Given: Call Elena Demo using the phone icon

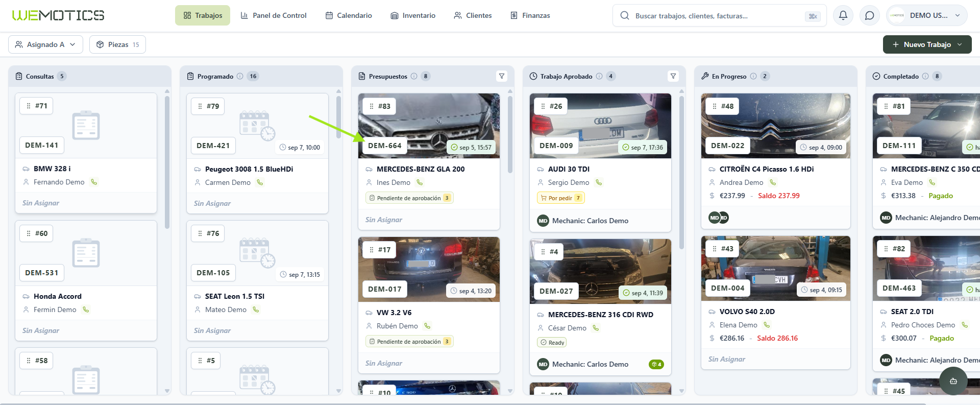Looking at the screenshot, I should (767, 325).
